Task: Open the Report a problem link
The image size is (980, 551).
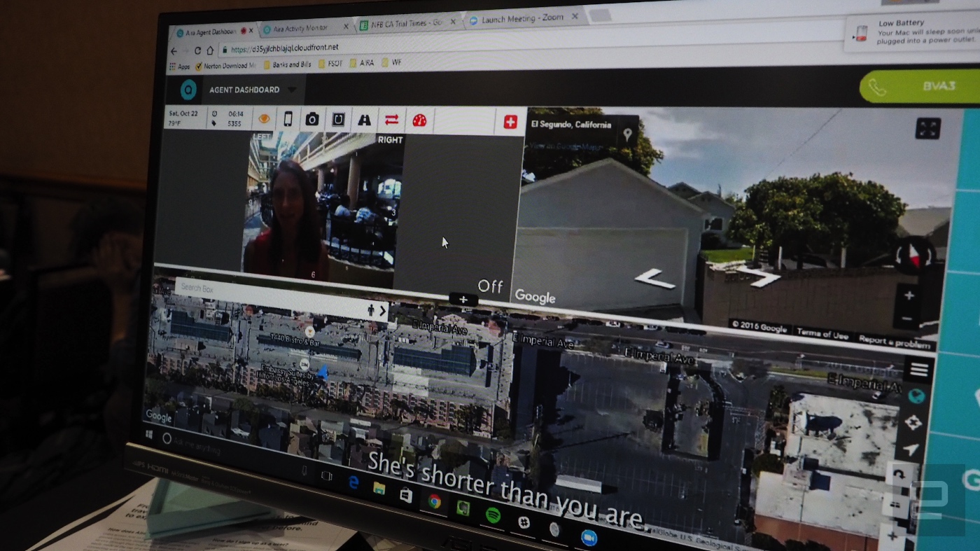Action: click(895, 341)
